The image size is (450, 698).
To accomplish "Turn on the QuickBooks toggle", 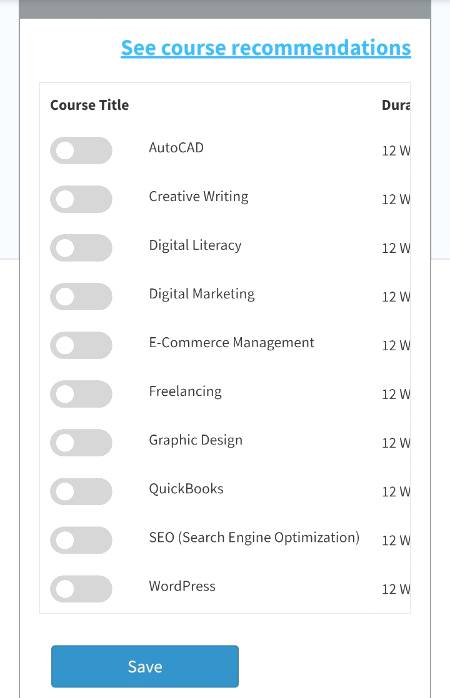I will pyautogui.click(x=81, y=491).
